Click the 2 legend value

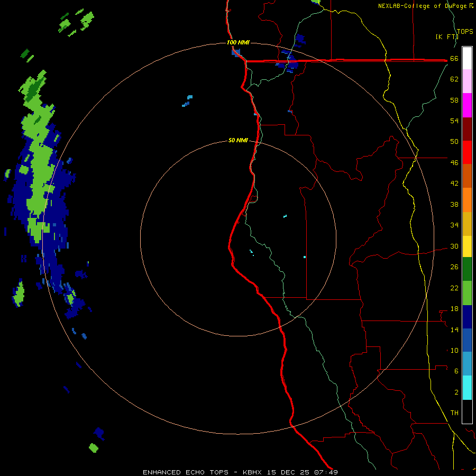tap(456, 392)
